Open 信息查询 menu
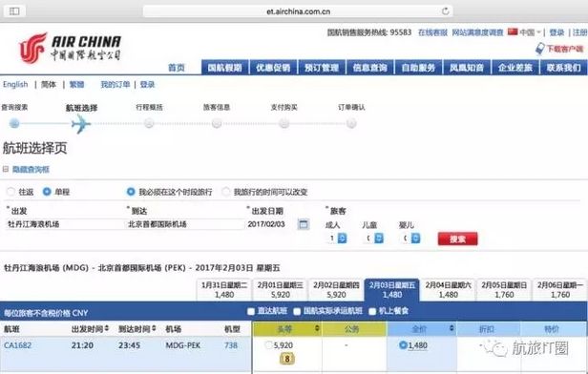 pos(369,68)
